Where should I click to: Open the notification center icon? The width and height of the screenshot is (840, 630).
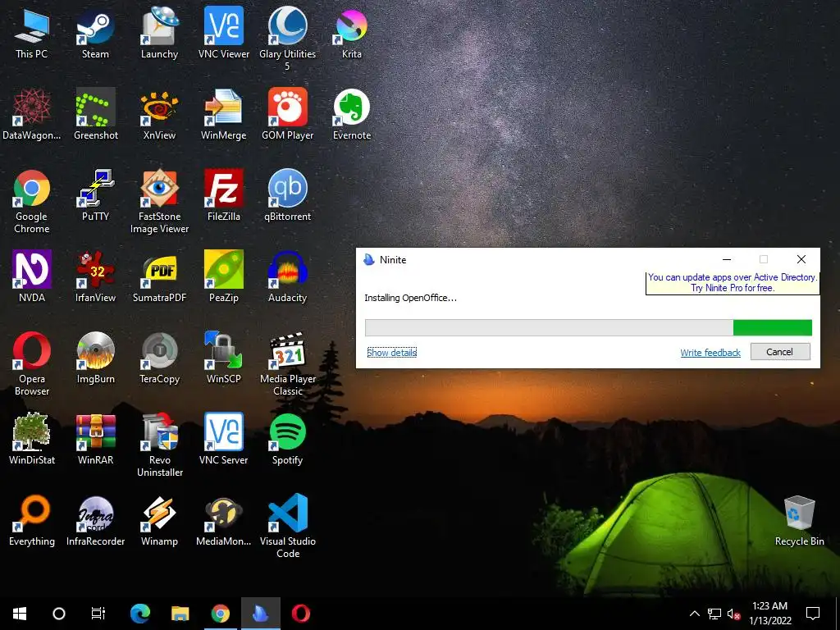[x=813, y=614]
